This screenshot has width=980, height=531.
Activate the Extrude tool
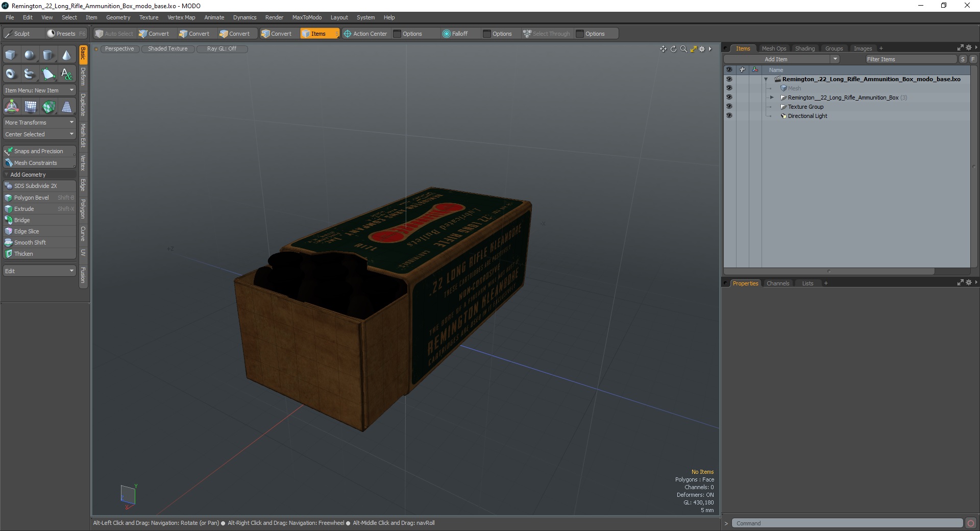coord(39,209)
